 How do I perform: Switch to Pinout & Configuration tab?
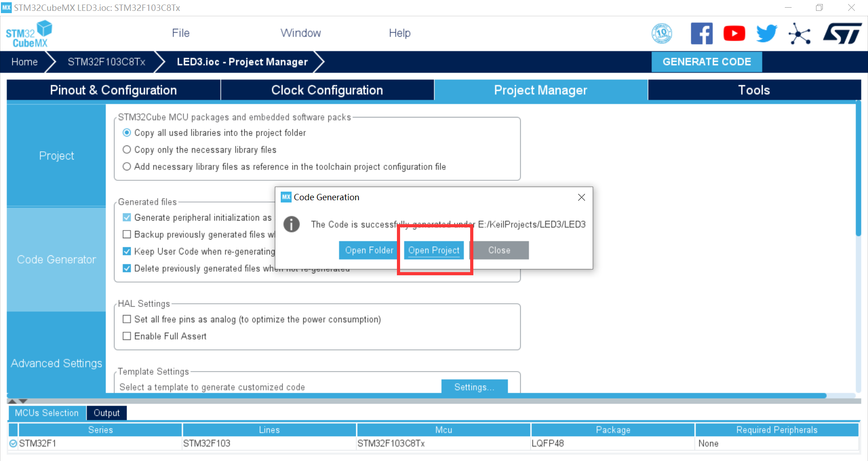pyautogui.click(x=113, y=90)
